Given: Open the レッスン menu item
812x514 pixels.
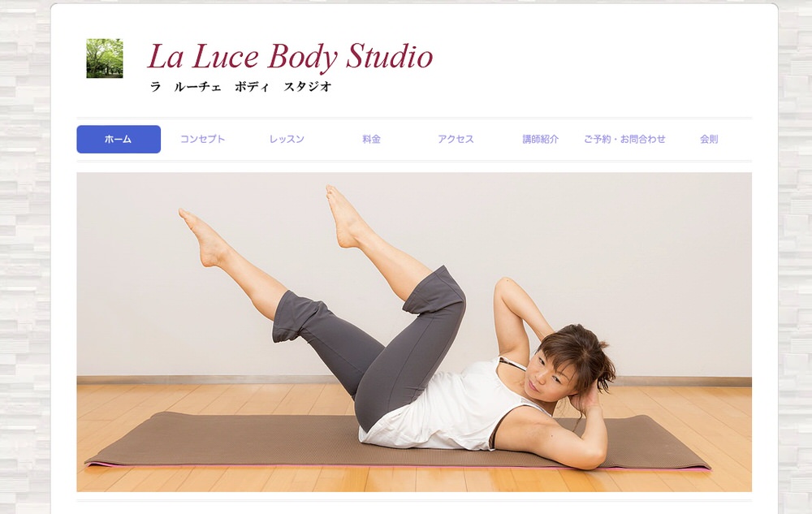Looking at the screenshot, I should point(287,139).
